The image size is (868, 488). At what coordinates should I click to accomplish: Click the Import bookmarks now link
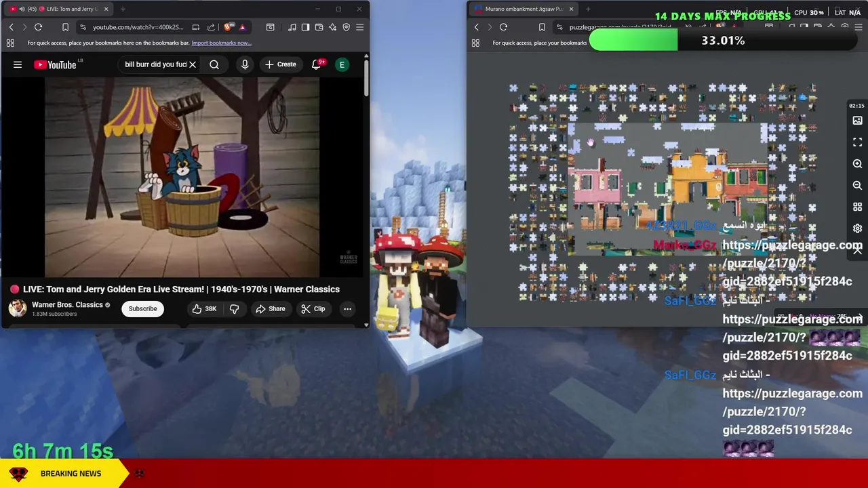pos(221,43)
